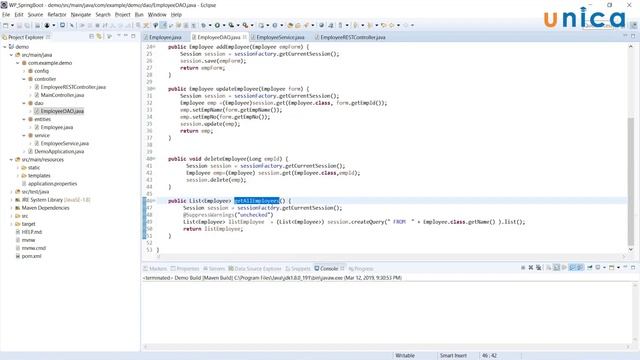
Task: Open the Data Source Explorer tab
Action: coord(255,269)
